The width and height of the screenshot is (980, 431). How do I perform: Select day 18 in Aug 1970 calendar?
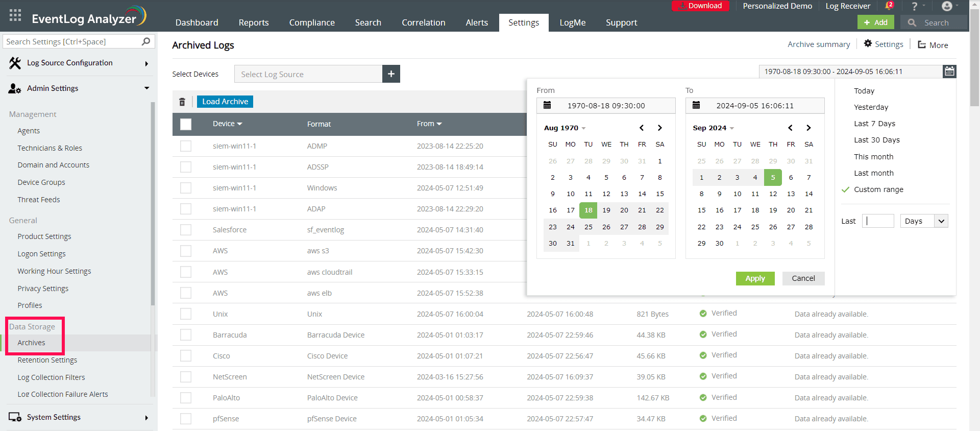[x=588, y=210]
